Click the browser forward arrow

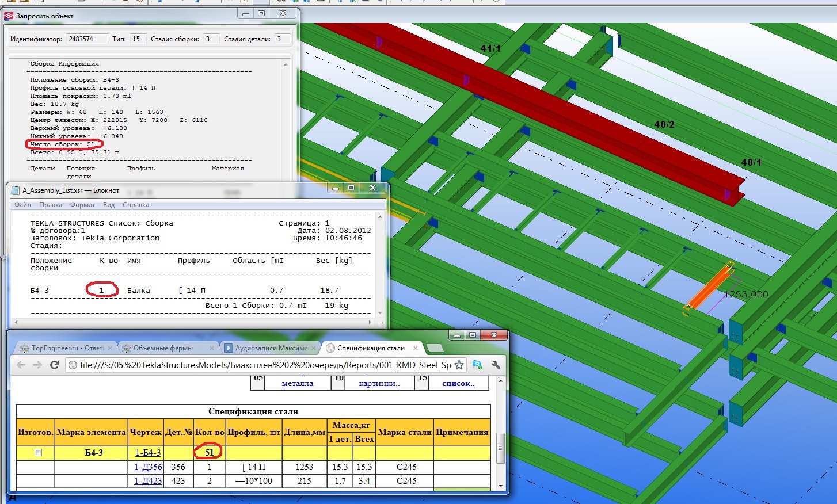tap(37, 365)
